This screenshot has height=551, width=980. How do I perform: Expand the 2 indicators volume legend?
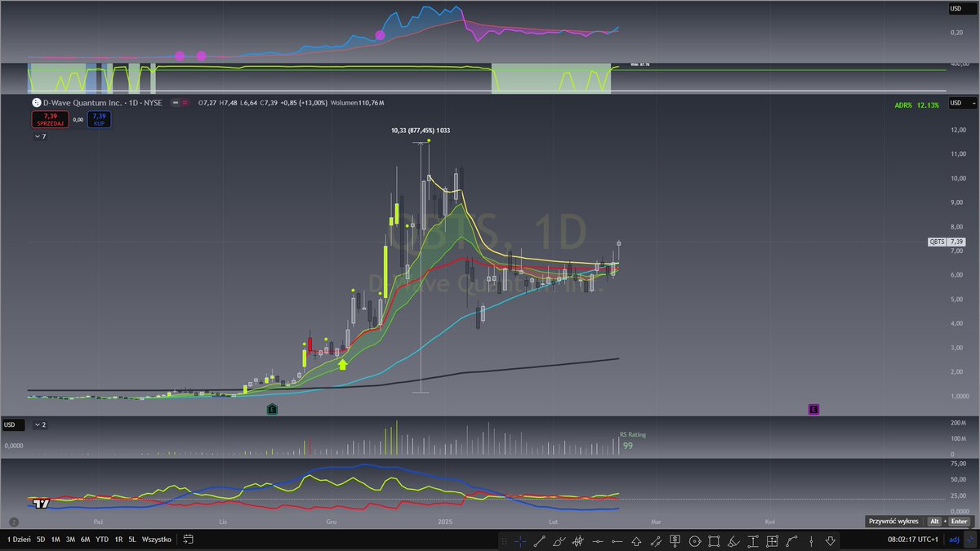40,424
